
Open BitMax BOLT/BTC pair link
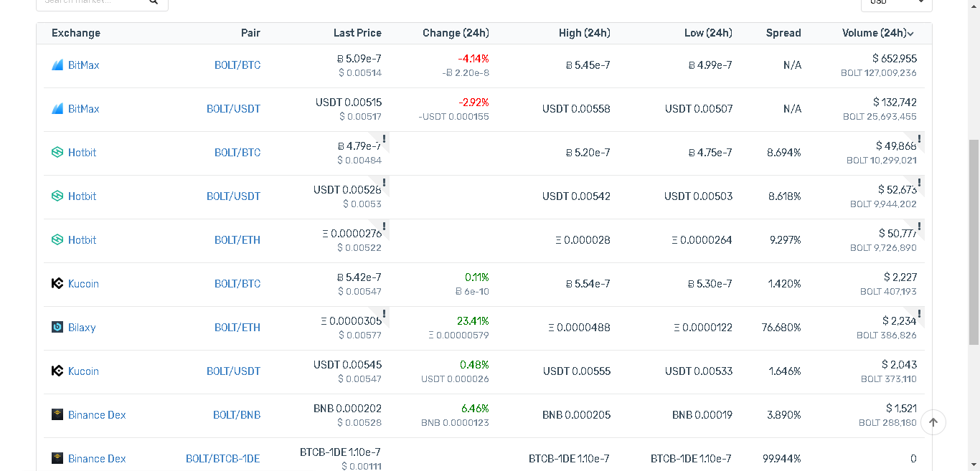[x=237, y=65]
